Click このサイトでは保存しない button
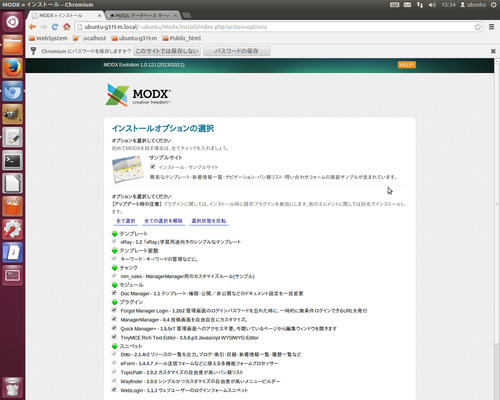Screen dimensions: 500x400 click(167, 51)
